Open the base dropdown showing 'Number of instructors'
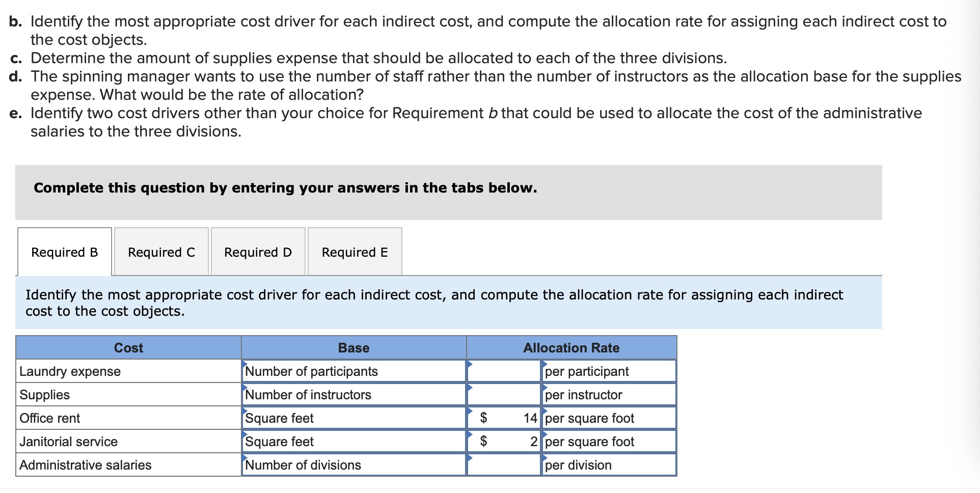 coord(353,394)
